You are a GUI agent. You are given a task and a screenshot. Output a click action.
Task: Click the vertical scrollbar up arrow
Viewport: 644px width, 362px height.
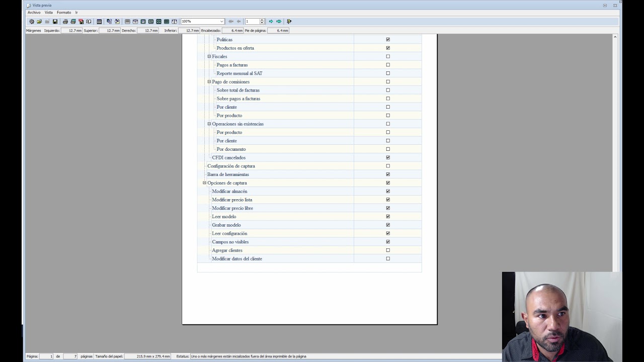coord(615,37)
